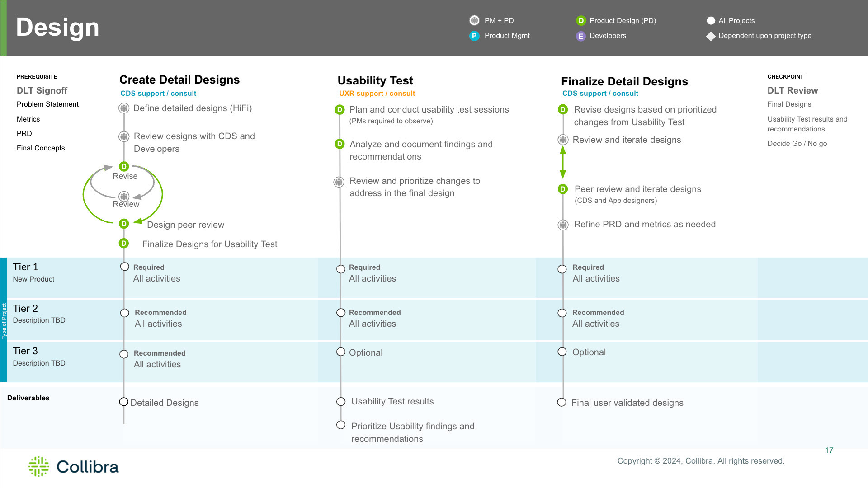Screen dimensions: 868x488
Task: Click the white diamond project-type legend icon
Action: tap(711, 36)
